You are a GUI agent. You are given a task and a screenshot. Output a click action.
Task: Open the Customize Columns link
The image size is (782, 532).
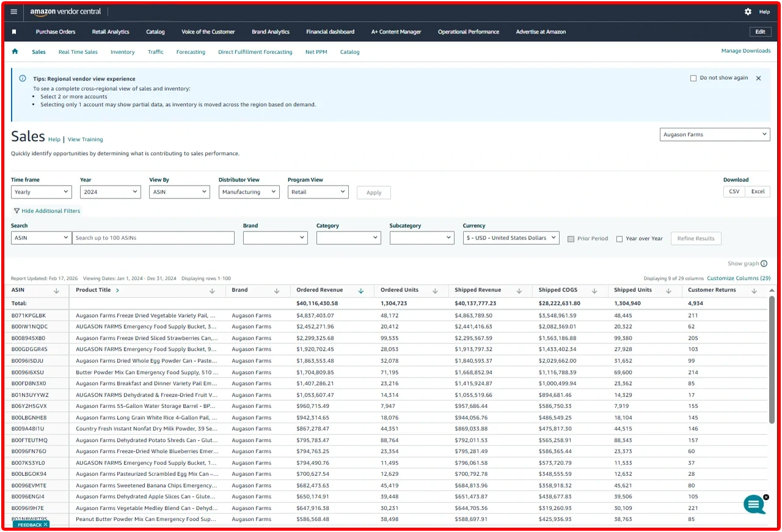739,278
